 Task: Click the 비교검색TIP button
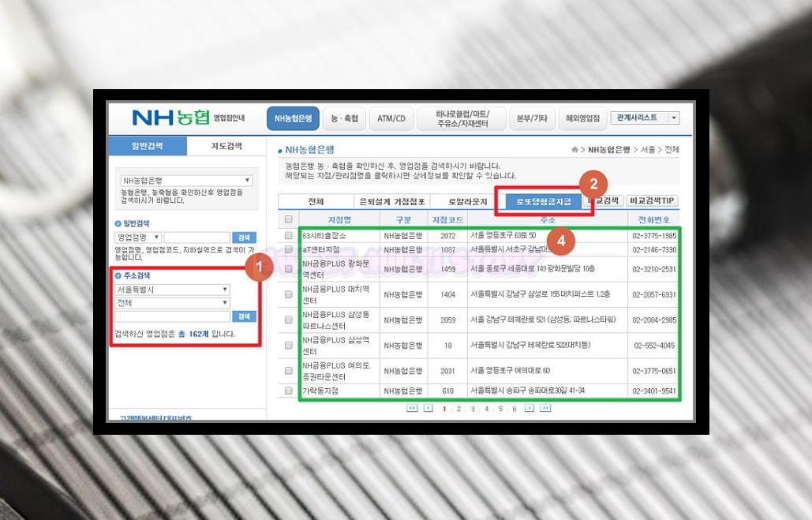click(652, 201)
